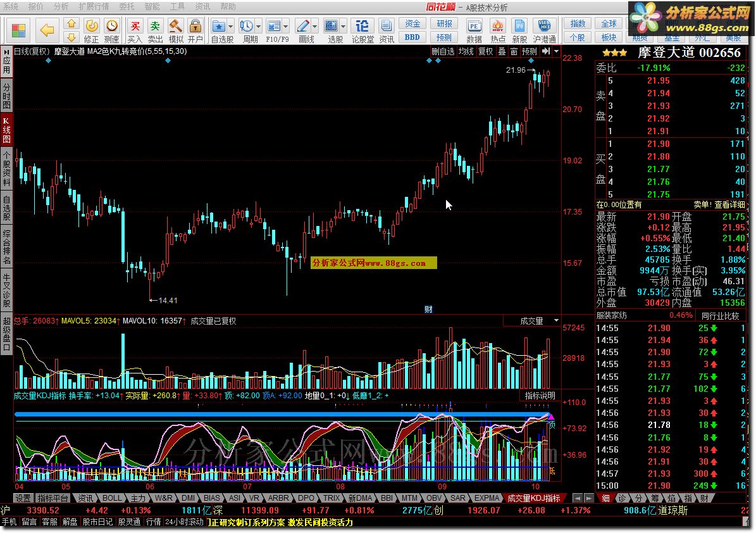Open the 测速 speed test clock icon

[112, 31]
